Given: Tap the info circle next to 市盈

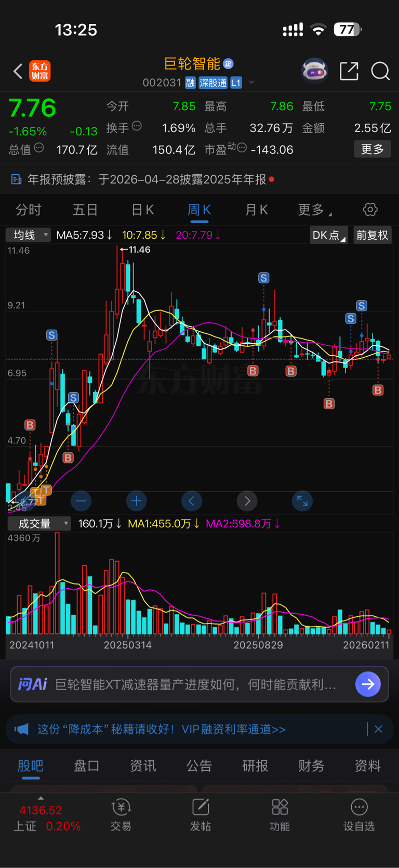Looking at the screenshot, I should 242,148.
